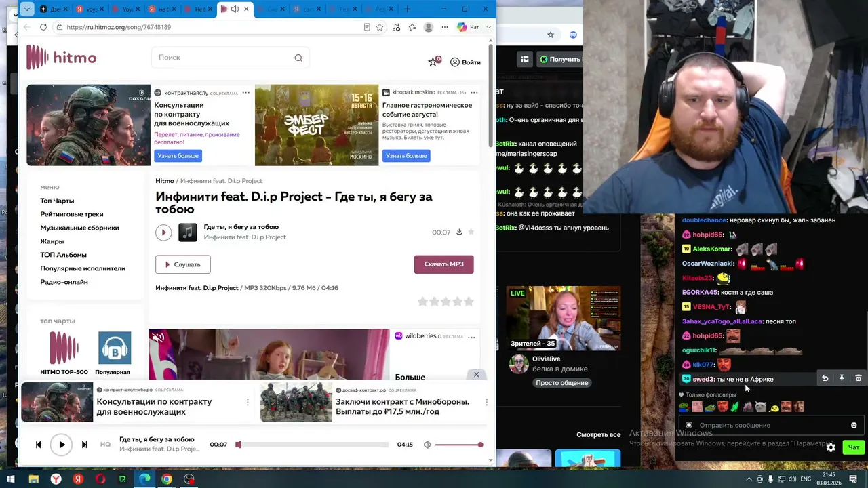Focus the Поиск search input field

point(230,58)
